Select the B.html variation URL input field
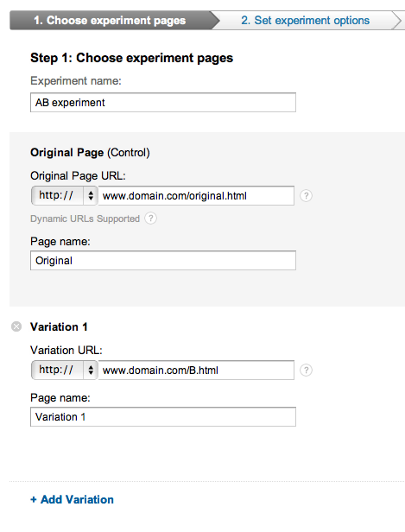The width and height of the screenshot is (405, 532). 196,370
